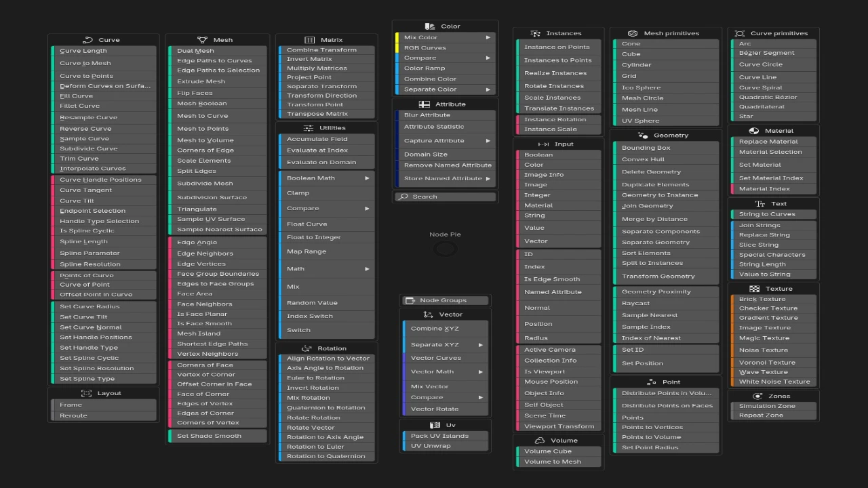Click the Node Pie center circle
Image resolution: width=868 pixels, height=488 pixels.
pyautogui.click(x=445, y=249)
